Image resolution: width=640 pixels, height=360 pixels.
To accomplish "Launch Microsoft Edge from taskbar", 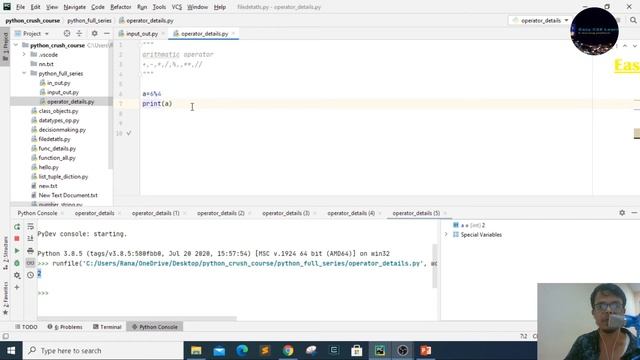I will [x=242, y=351].
